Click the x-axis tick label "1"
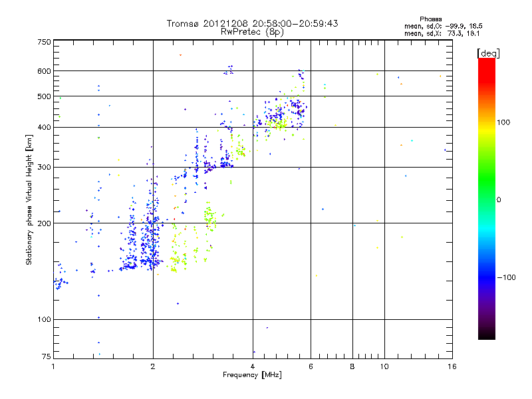Image resolution: width=532 pixels, height=399 pixels. [53, 366]
